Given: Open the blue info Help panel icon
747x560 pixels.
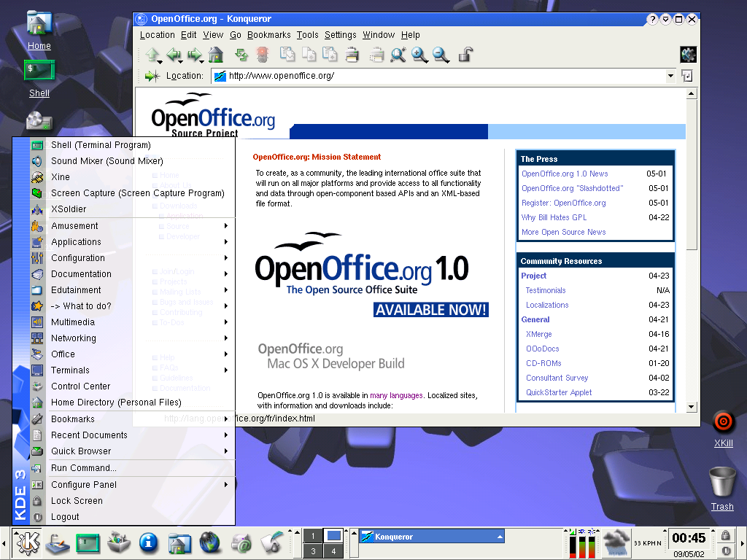Looking at the screenshot, I should pos(149,542).
